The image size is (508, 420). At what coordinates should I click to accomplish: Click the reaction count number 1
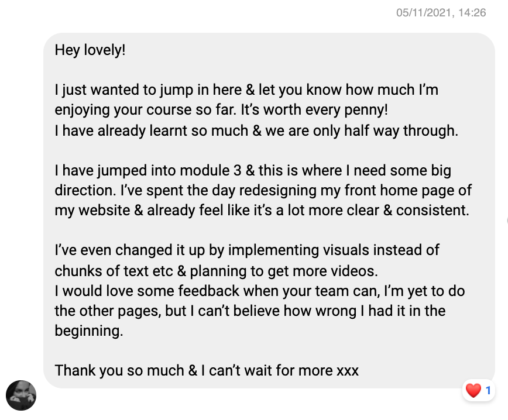coord(488,391)
